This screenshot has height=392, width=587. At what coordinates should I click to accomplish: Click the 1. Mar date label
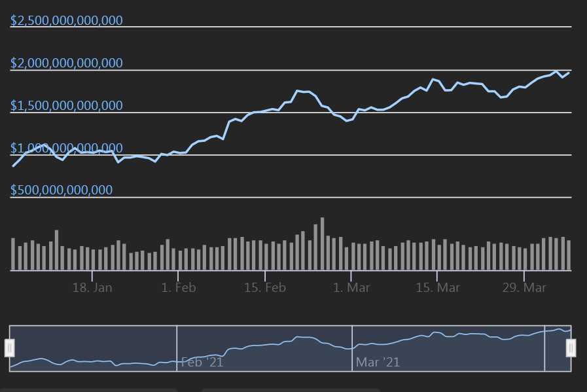pos(351,287)
